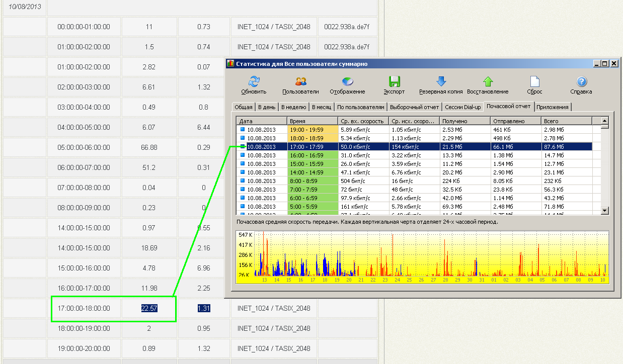
Task: Sort by Ср. вх. скорость column
Action: pyautogui.click(x=363, y=121)
